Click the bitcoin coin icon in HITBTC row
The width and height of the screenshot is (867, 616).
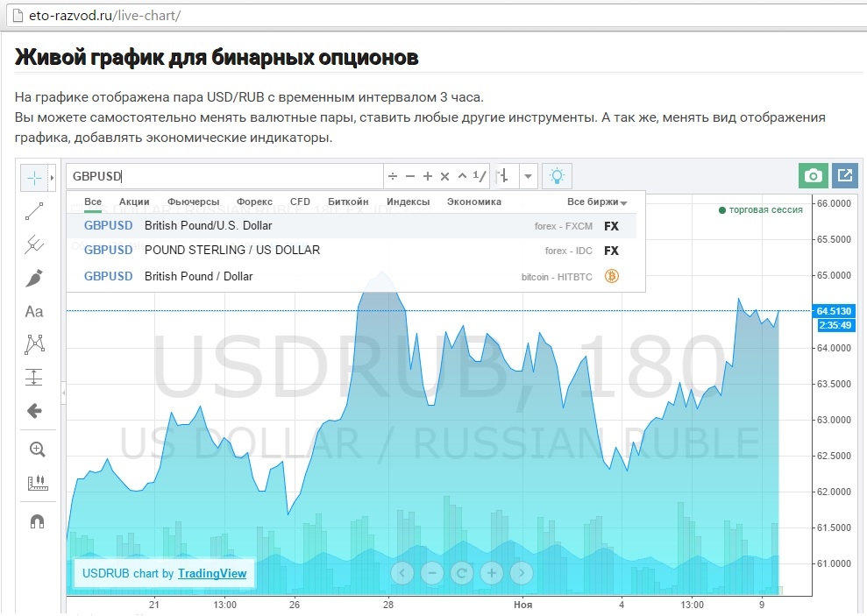612,276
